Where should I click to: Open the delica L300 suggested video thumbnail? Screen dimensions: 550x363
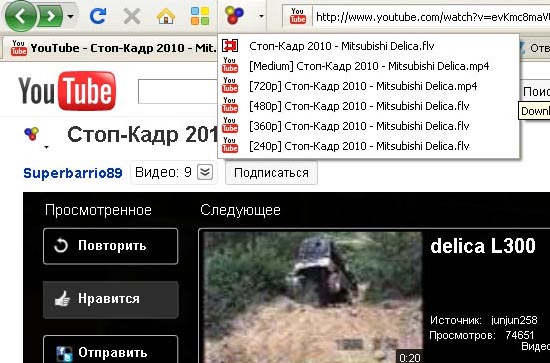(313, 297)
